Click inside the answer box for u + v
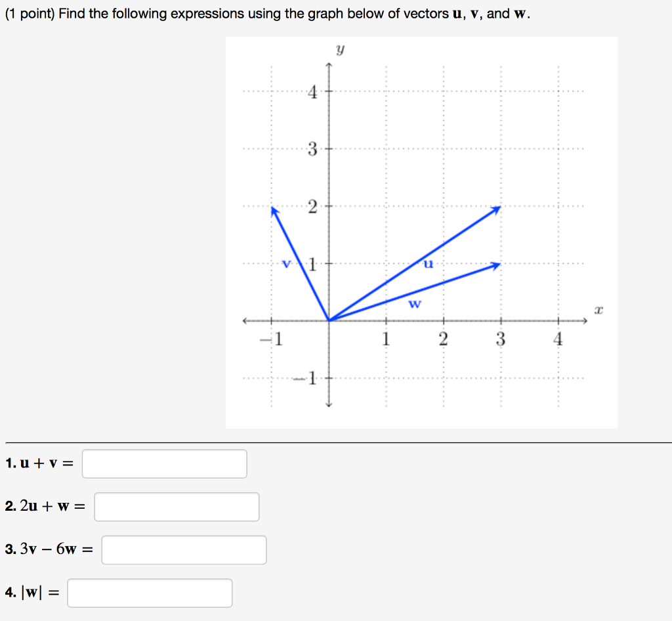This screenshot has width=672, height=621. tap(163, 463)
